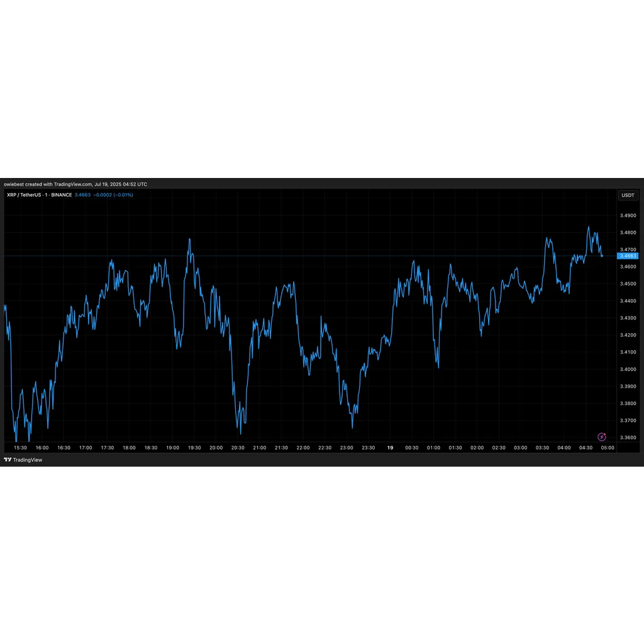The image size is (644, 644).
Task: Click the 05:00 label on the time axis
Action: point(608,448)
